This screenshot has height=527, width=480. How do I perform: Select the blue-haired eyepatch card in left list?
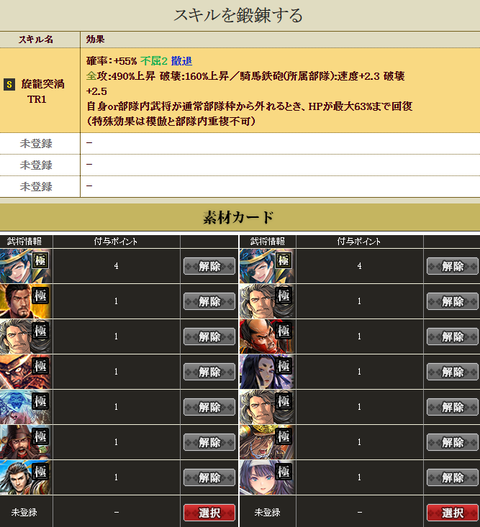(x=25, y=266)
